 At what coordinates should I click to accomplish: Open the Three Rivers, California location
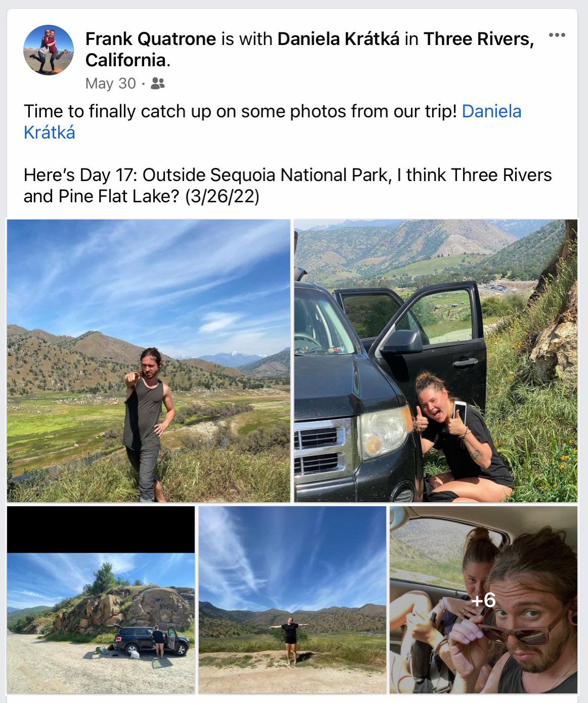tap(478, 39)
